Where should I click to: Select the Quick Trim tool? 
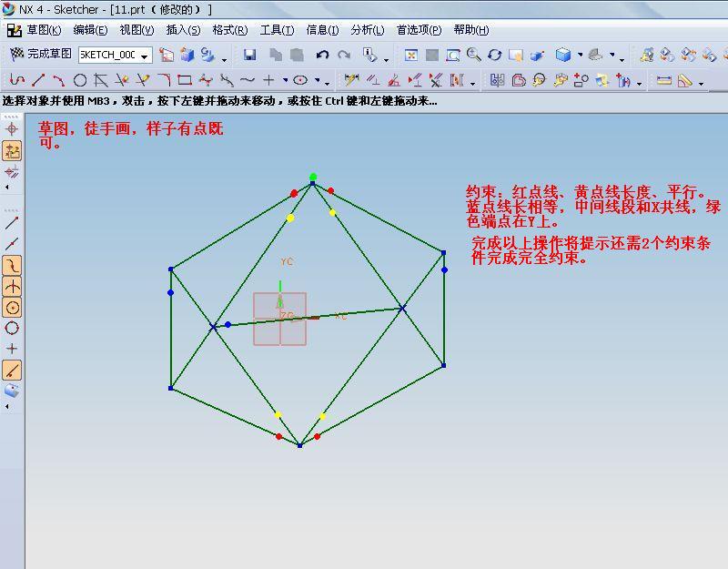[122, 80]
